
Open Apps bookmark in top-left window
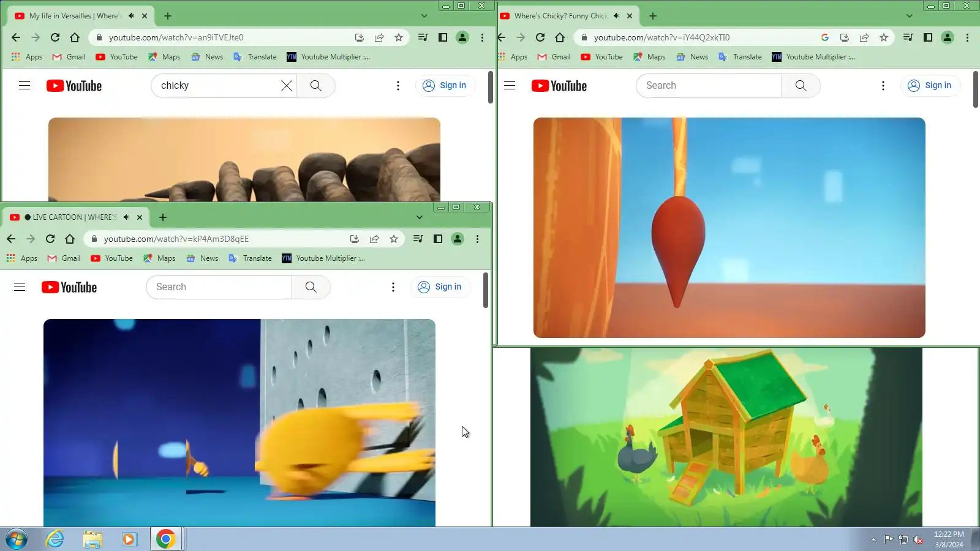pyautogui.click(x=27, y=57)
